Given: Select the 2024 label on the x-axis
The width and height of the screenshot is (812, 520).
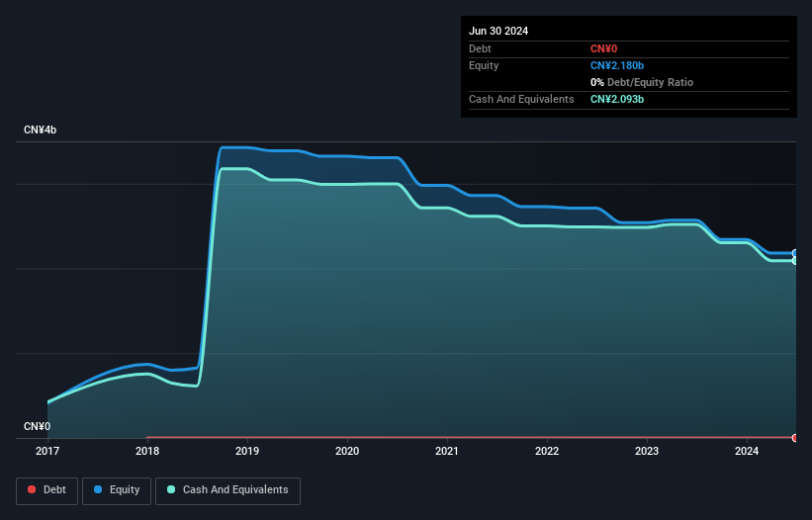Looking at the screenshot, I should point(747,451).
